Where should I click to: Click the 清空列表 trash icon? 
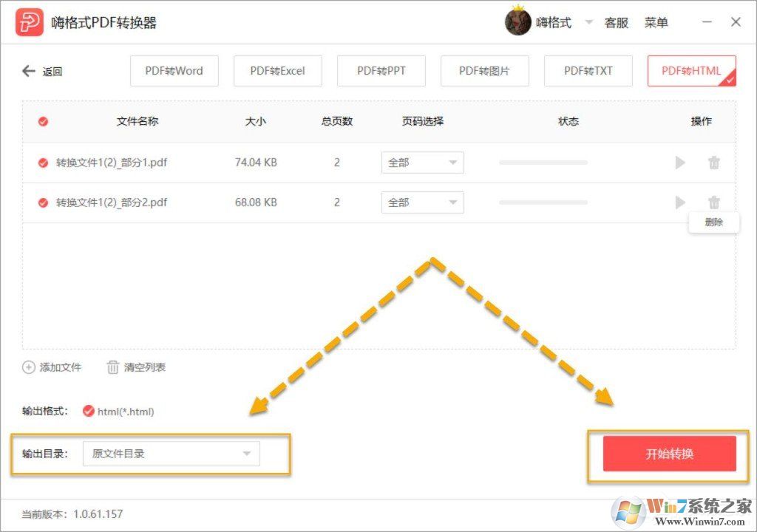pos(112,367)
